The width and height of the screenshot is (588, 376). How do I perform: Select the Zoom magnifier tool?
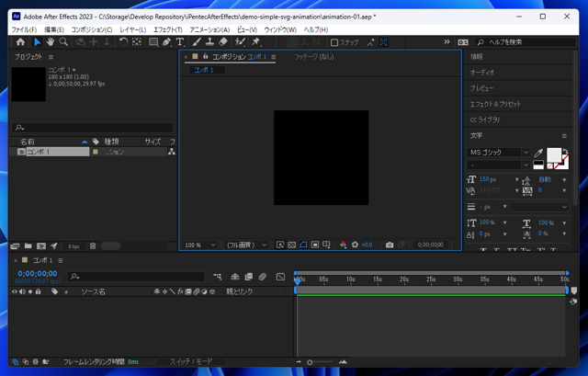[63, 42]
